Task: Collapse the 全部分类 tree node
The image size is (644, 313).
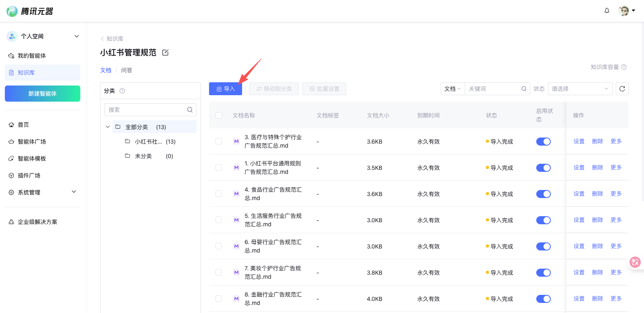Action: tap(108, 127)
